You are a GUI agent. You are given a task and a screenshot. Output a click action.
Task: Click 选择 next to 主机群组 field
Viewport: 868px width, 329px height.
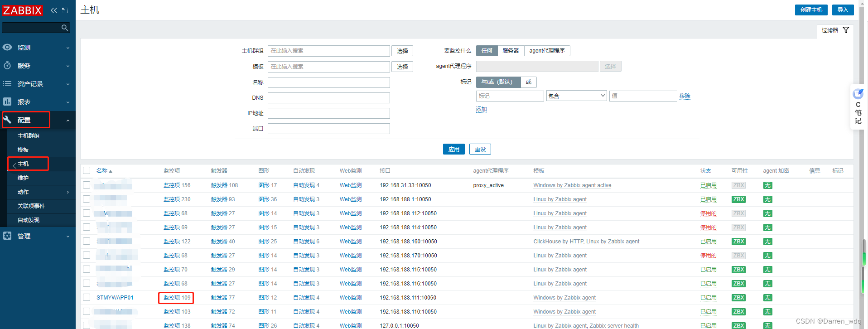click(402, 51)
